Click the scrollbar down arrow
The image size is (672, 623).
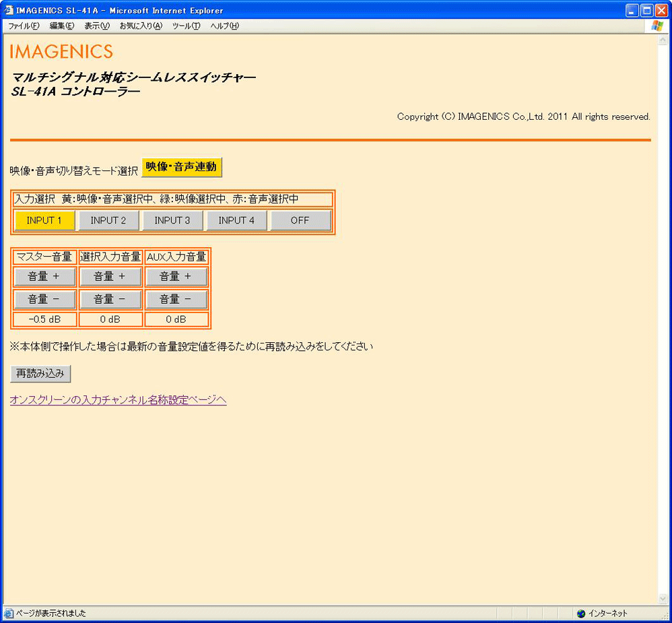pos(663,599)
